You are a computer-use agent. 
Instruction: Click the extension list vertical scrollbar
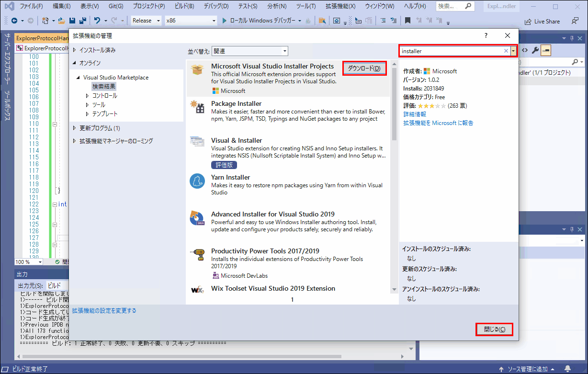pos(394,176)
